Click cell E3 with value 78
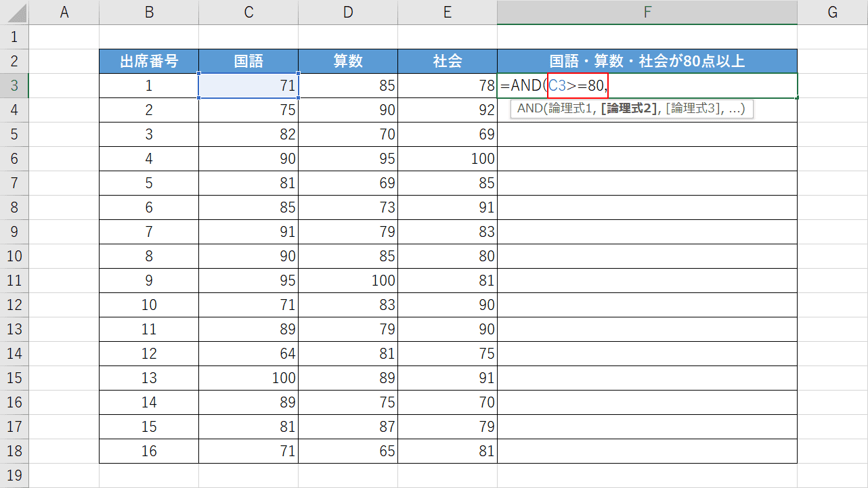Image resolution: width=868 pixels, height=488 pixels. tap(448, 85)
